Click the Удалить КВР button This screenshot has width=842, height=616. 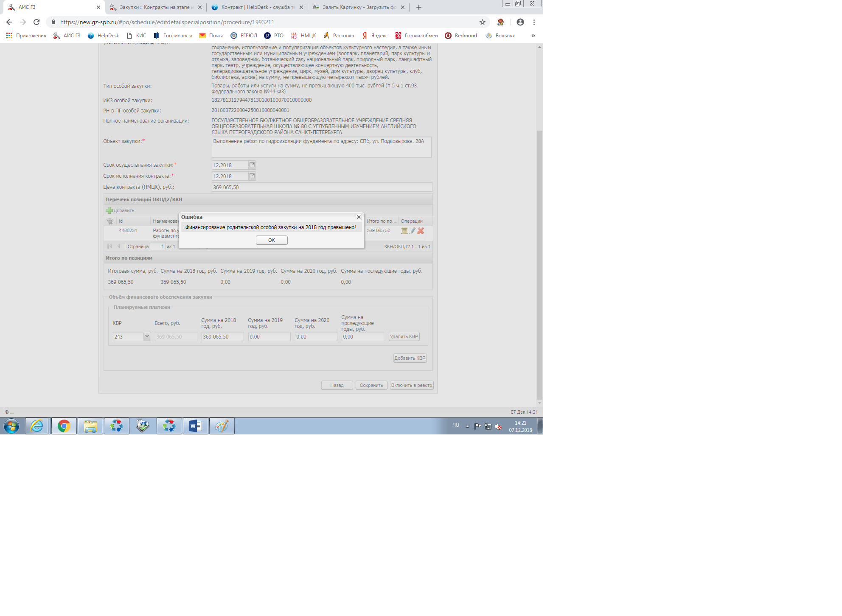(x=404, y=336)
